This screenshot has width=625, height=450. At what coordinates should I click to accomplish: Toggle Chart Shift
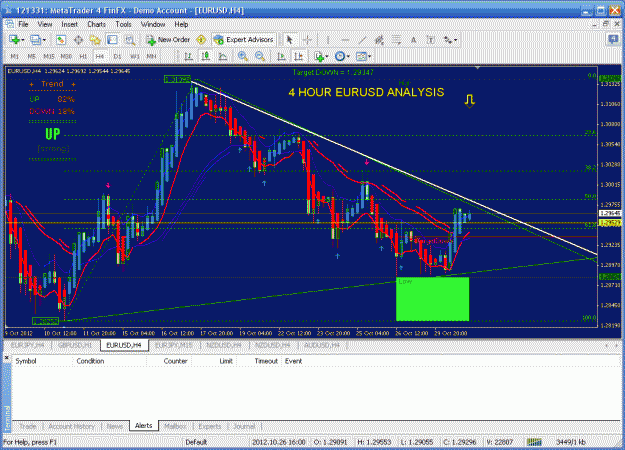click(299, 56)
